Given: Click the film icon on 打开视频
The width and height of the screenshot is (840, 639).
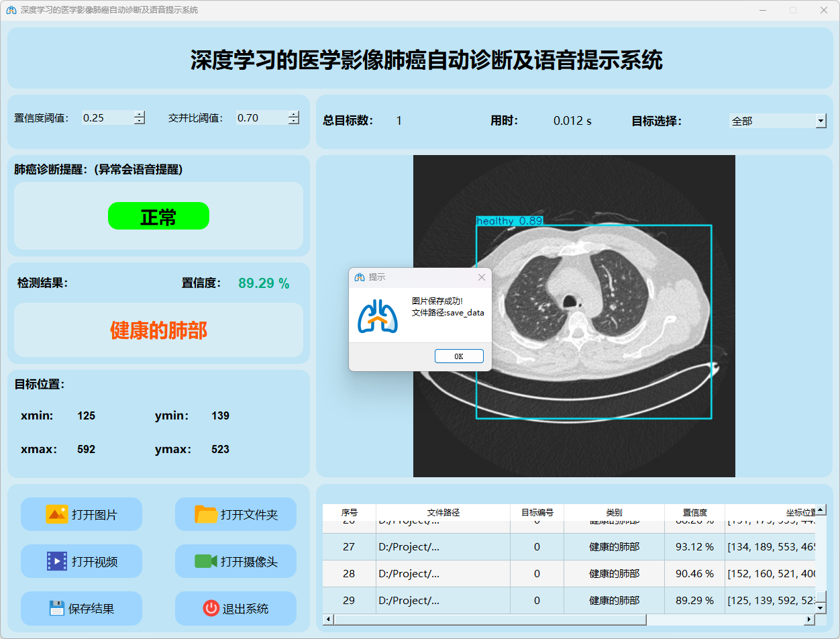Looking at the screenshot, I should [56, 561].
